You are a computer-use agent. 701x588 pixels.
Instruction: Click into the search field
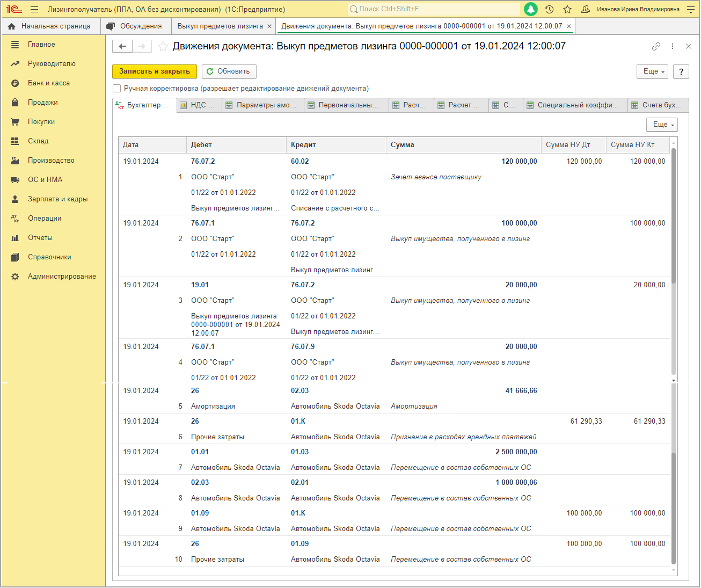pos(434,9)
